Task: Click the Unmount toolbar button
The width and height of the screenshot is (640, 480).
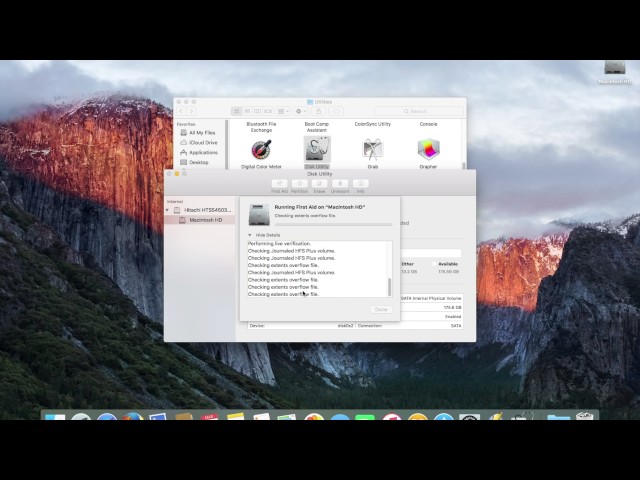Action: click(340, 184)
